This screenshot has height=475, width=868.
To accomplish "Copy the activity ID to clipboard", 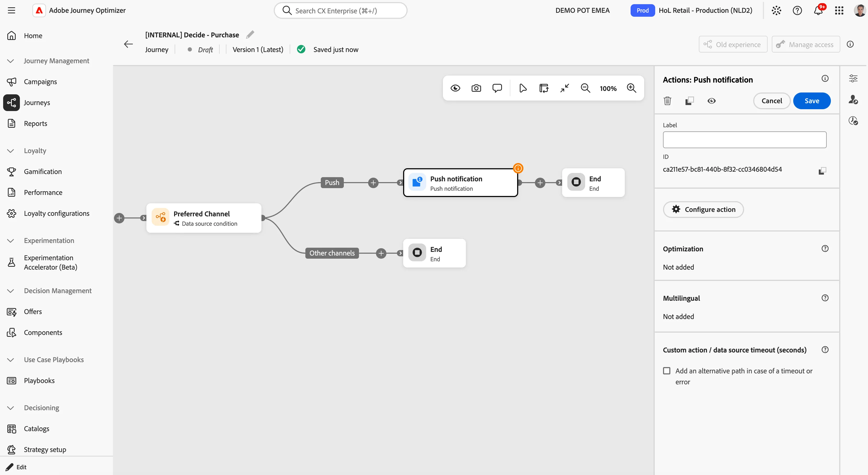I will [x=822, y=171].
